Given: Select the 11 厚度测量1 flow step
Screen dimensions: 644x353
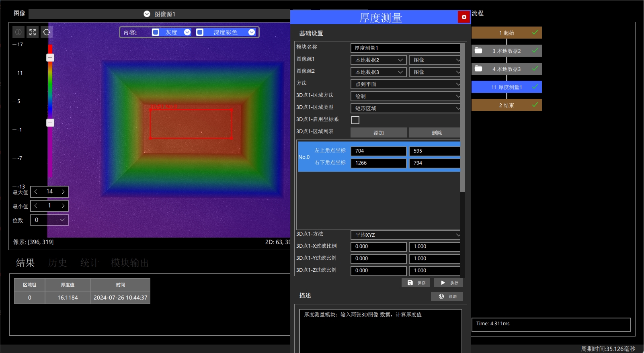Looking at the screenshot, I should coord(507,87).
